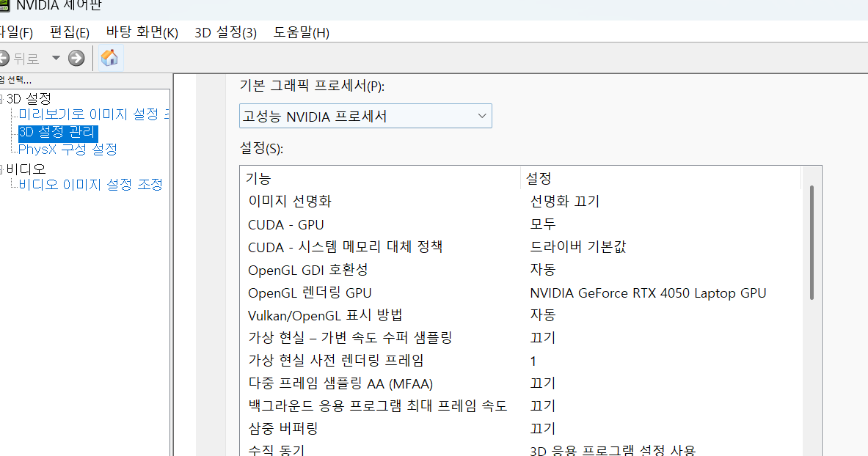Select PhysX 구성 설정 tree item
868x456 pixels.
(x=68, y=150)
